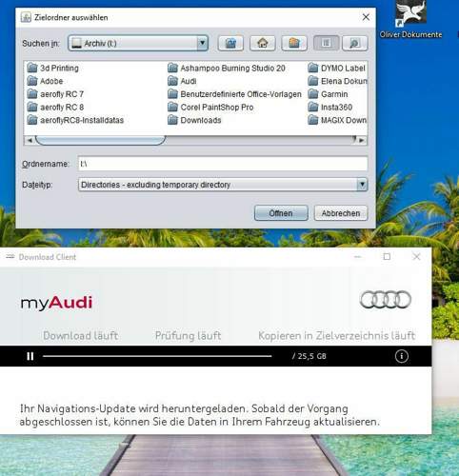Screen dimensions: 459x476
Task: Create a new folder
Action: click(294, 43)
